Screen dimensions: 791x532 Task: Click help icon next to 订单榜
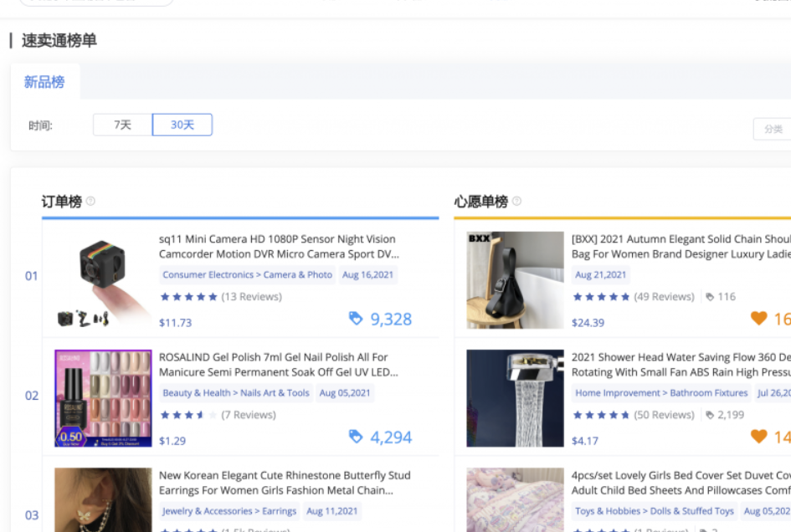[x=90, y=202]
